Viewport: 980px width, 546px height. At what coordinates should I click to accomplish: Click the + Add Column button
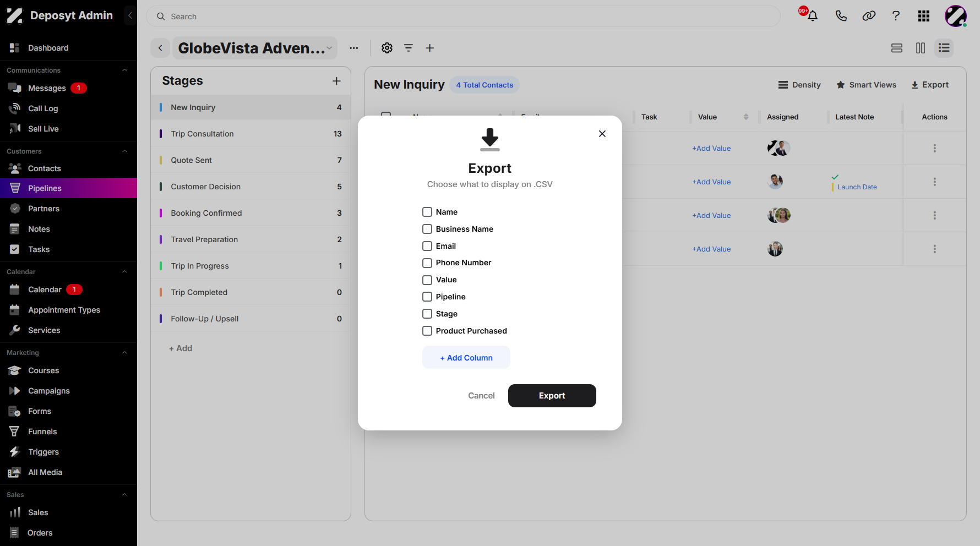(466, 358)
